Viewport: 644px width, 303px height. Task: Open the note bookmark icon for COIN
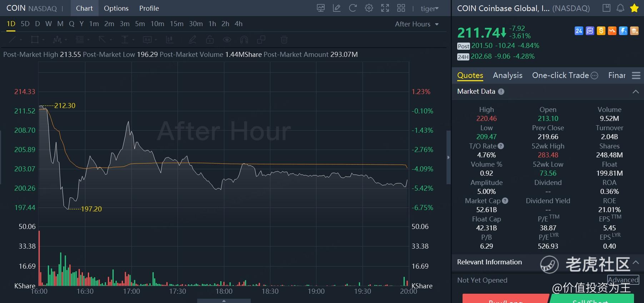(606, 8)
